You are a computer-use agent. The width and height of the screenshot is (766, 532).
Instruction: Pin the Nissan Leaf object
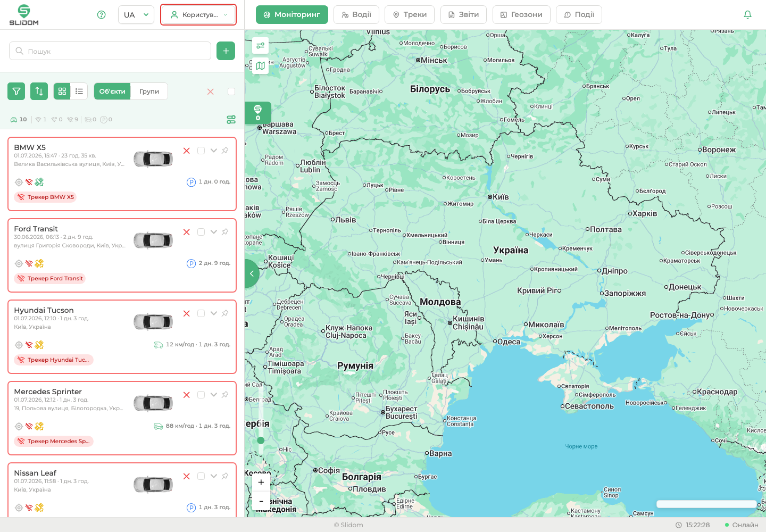[225, 476]
